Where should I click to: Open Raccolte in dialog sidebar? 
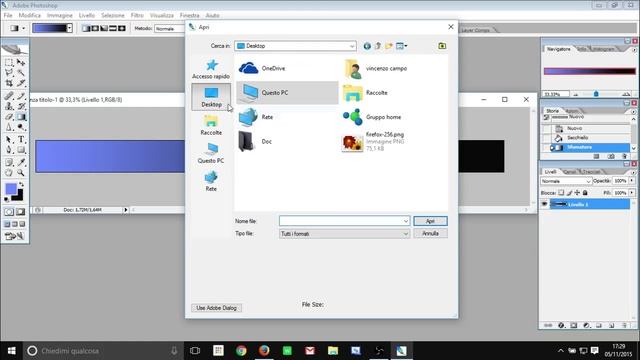[211, 125]
